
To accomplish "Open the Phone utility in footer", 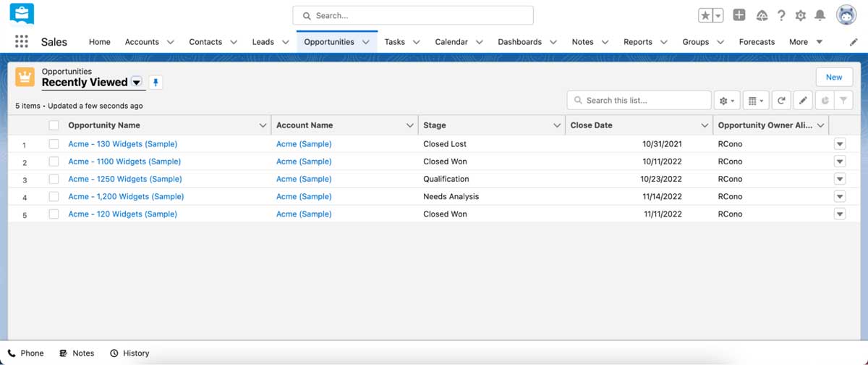I will coord(26,353).
